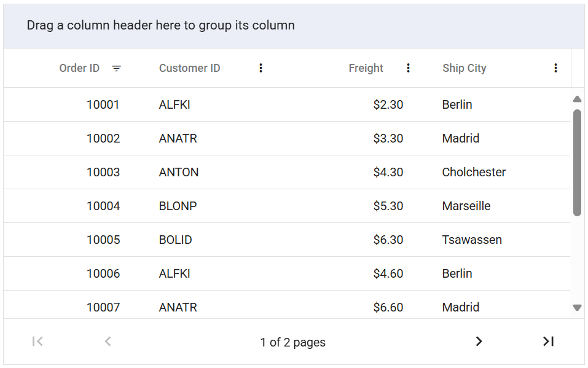
Task: Select order 10002 cell
Action: click(103, 138)
